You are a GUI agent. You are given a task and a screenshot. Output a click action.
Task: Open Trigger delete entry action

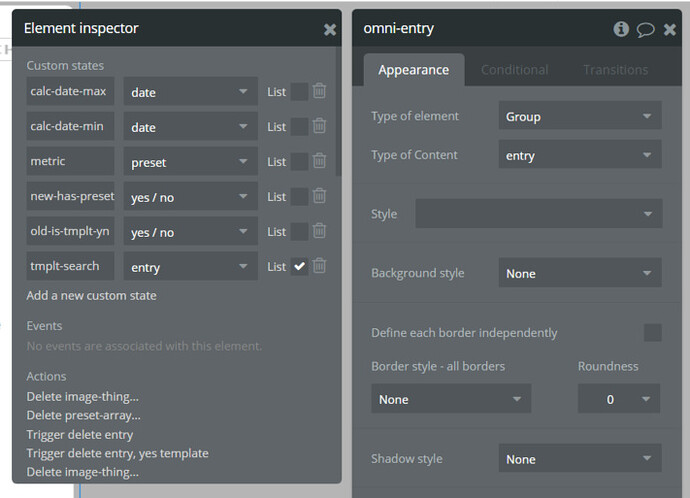point(79,435)
